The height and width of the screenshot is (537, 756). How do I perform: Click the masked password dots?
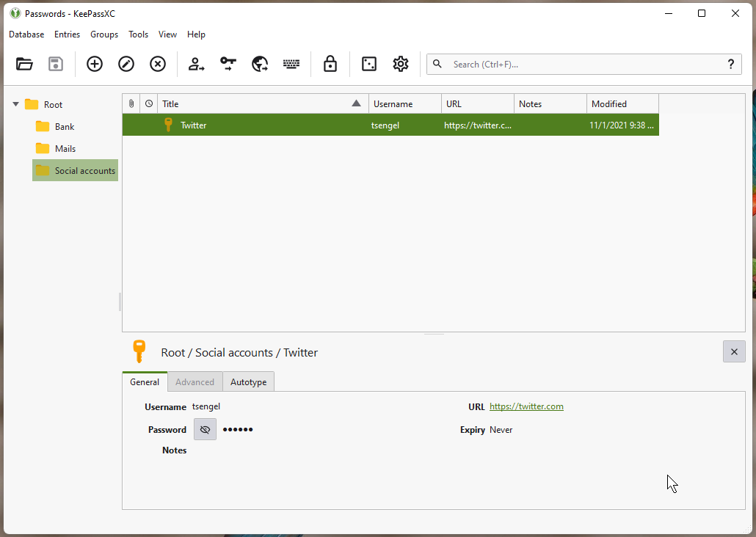click(238, 429)
